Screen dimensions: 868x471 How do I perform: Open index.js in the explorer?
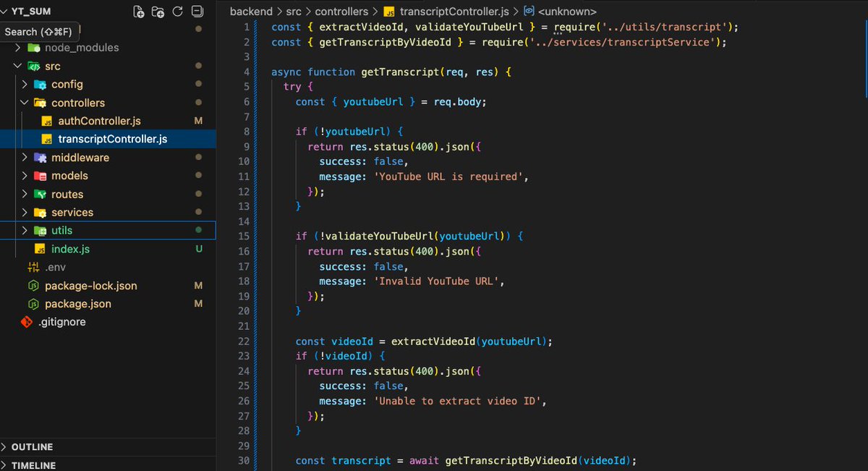point(70,249)
